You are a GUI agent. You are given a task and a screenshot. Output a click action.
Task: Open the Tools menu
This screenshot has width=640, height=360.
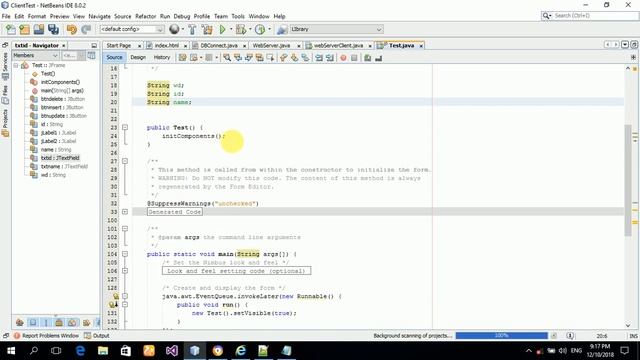click(x=238, y=16)
